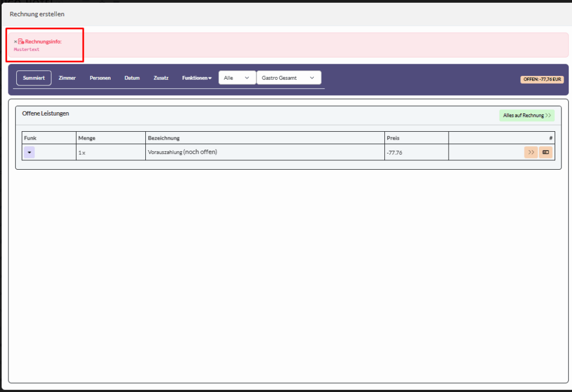Click the -77.76 price cell
This screenshot has width=572, height=392.
pyautogui.click(x=395, y=152)
